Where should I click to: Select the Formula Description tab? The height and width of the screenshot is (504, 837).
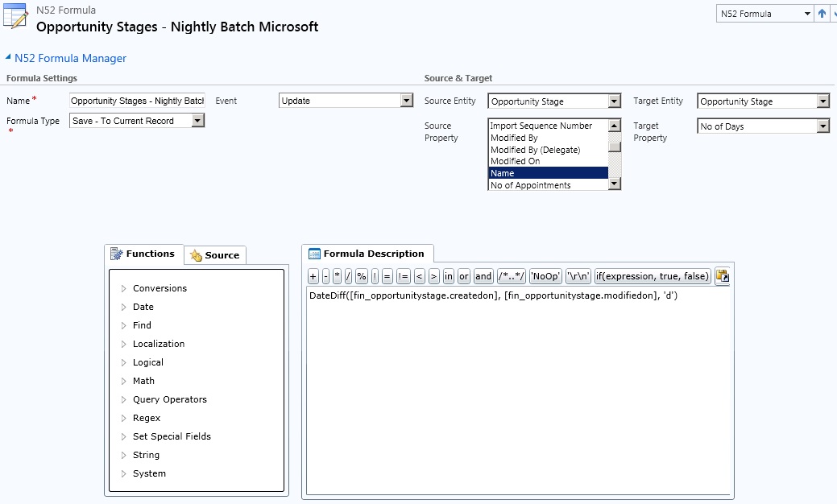pyautogui.click(x=367, y=254)
